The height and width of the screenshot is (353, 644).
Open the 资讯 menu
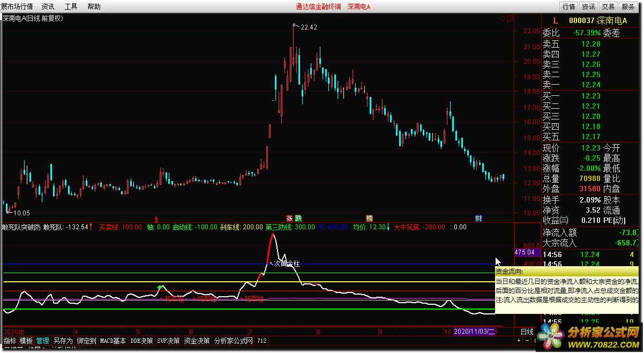click(48, 6)
